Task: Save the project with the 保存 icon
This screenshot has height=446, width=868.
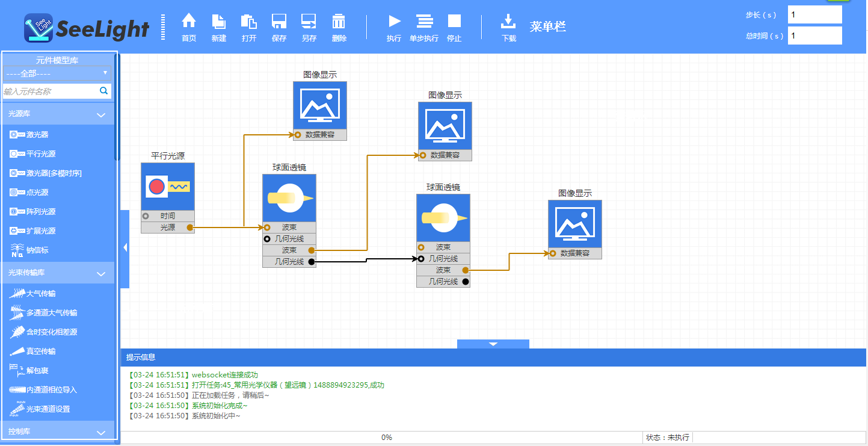Action: click(279, 22)
